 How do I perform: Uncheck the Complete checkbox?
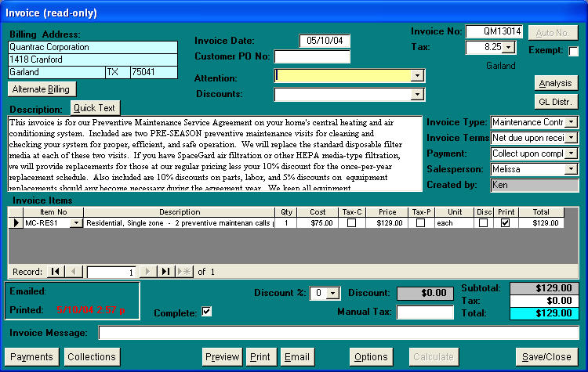pyautogui.click(x=207, y=312)
